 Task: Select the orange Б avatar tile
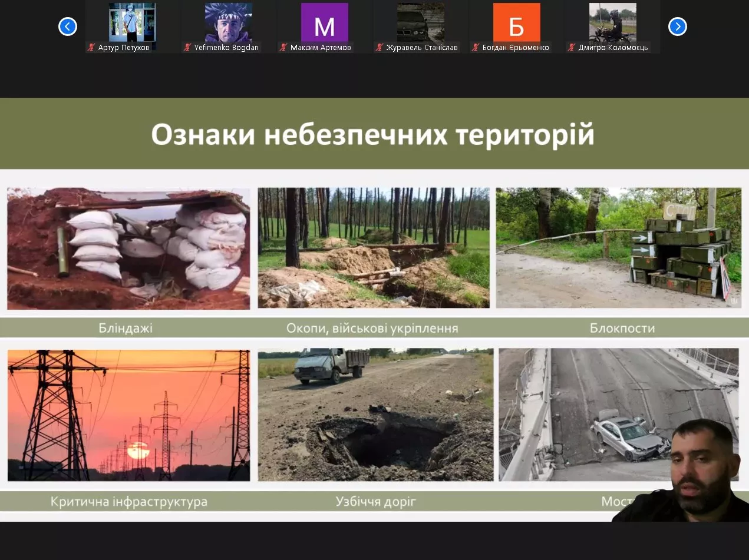[516, 22]
